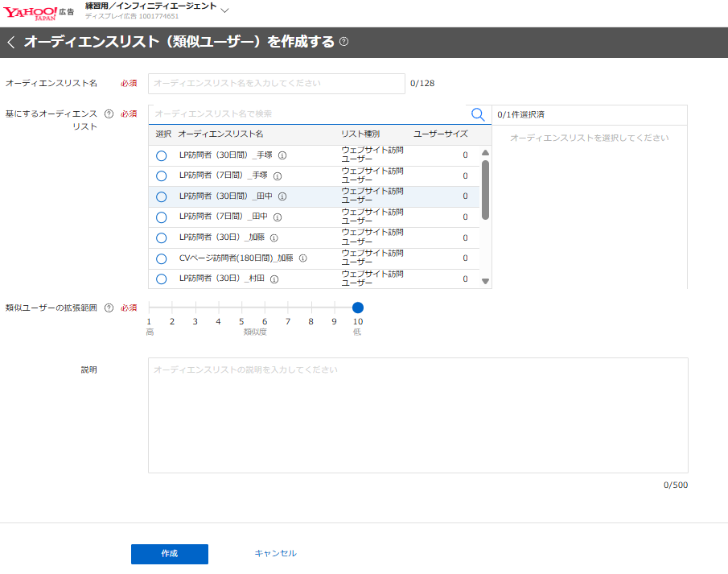Set similarity slider to value 5

(241, 308)
